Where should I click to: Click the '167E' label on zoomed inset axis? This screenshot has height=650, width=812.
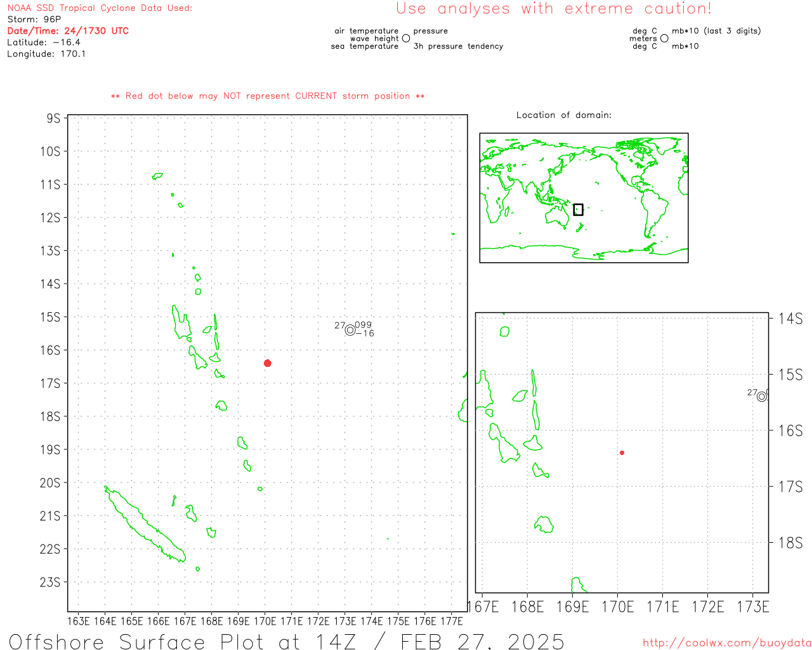point(483,607)
